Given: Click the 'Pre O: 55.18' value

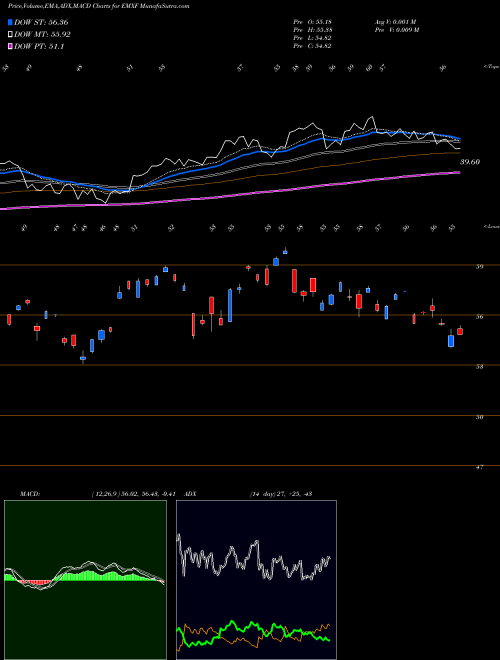Looking at the screenshot, I should pos(312,22).
